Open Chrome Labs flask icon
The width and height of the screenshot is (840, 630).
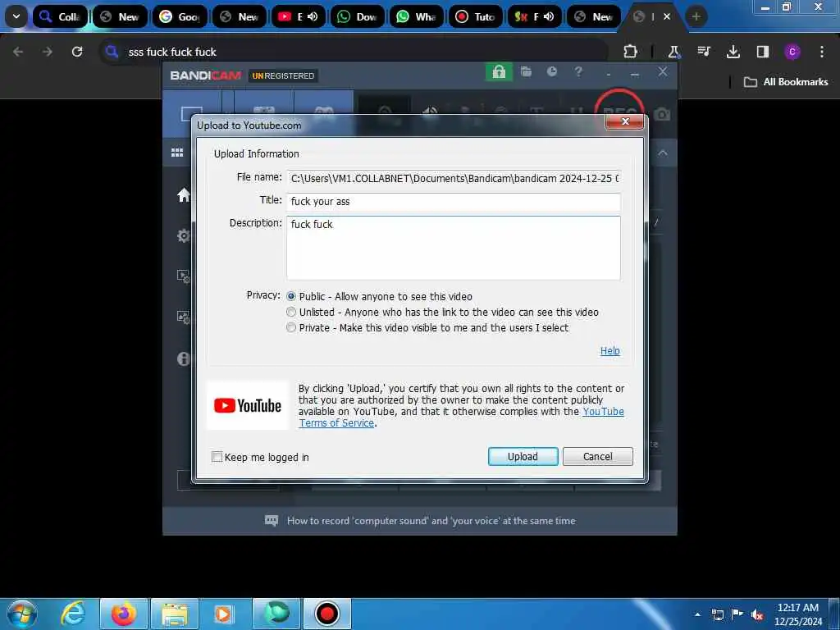[x=673, y=52]
